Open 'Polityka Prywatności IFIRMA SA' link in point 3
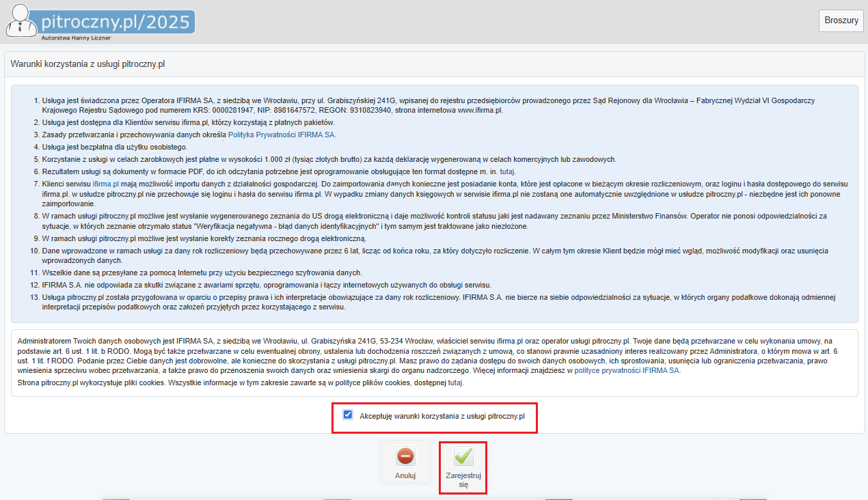The image size is (868, 500). [x=282, y=135]
